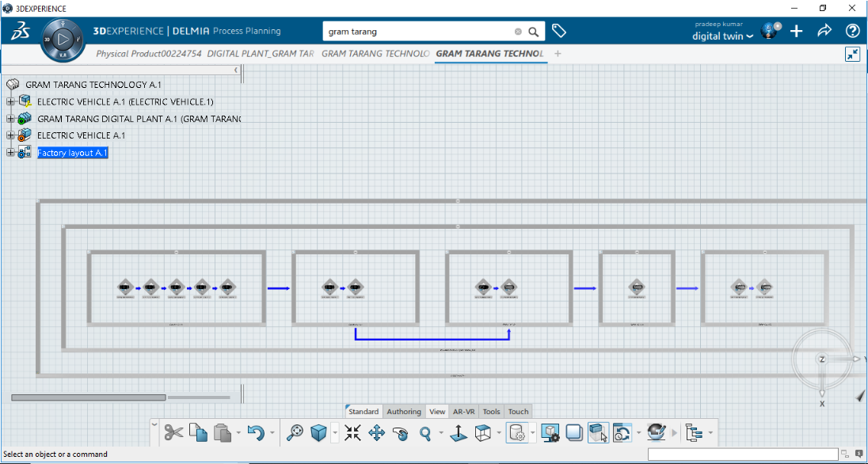Collapse the action bar chevron
The image size is (868, 464).
tap(154, 424)
